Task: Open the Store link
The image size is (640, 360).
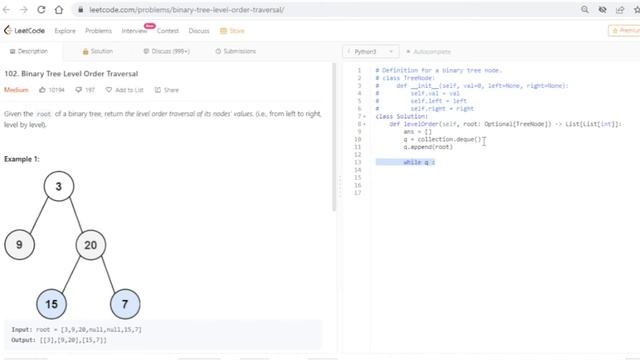Action: click(232, 31)
